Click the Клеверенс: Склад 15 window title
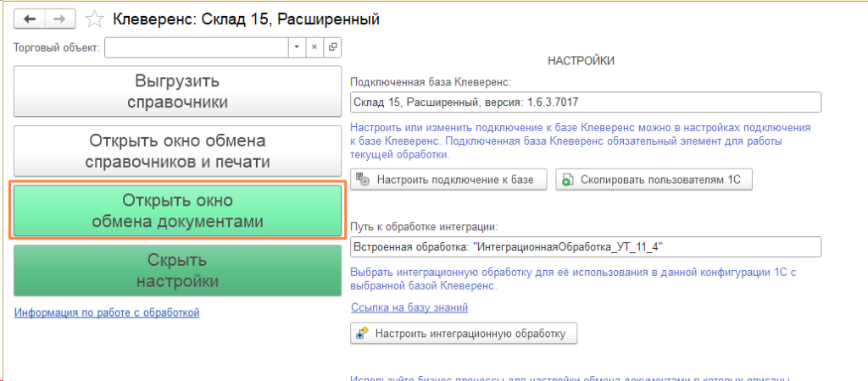Viewport: 868px width, 381px height. [246, 18]
